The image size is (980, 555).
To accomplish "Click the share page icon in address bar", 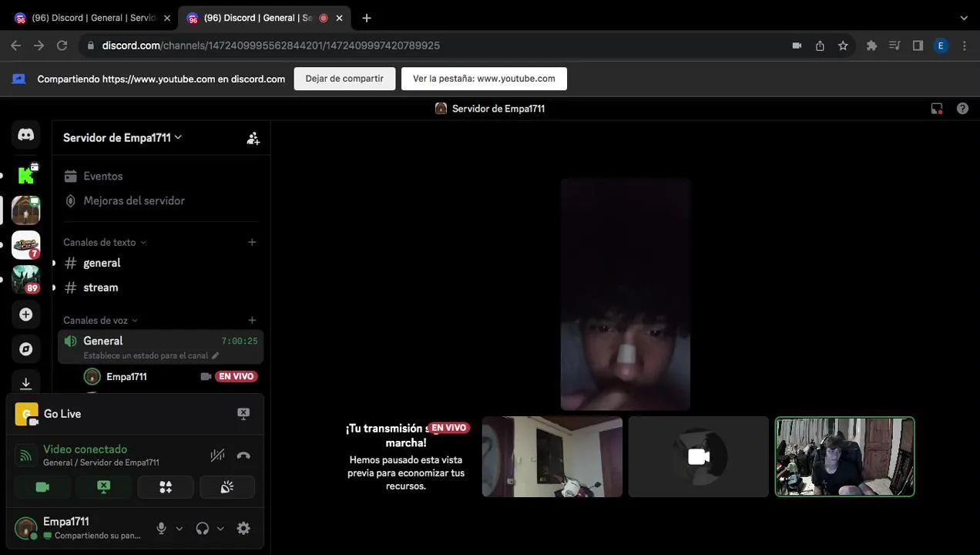I will 820,45.
